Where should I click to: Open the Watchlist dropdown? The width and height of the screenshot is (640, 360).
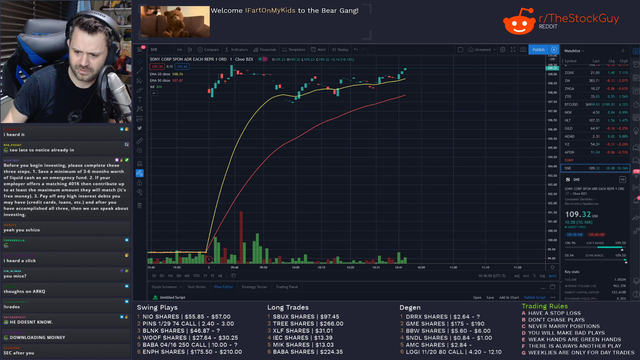(574, 51)
